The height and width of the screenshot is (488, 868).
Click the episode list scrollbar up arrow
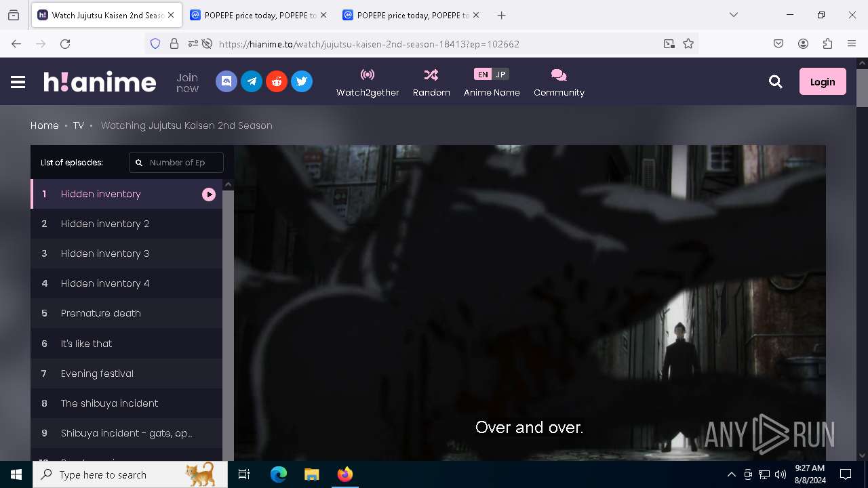pyautogui.click(x=229, y=184)
